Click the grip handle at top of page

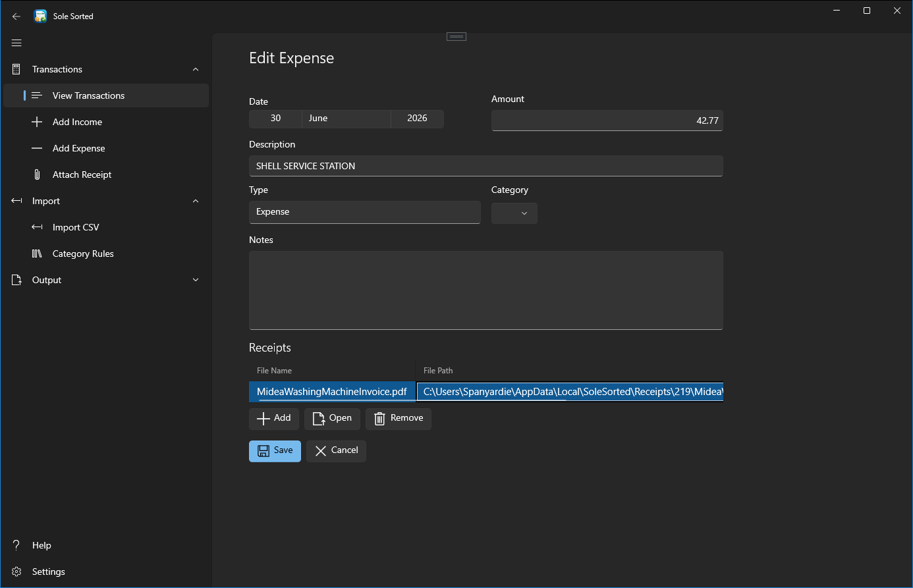pyautogui.click(x=456, y=36)
